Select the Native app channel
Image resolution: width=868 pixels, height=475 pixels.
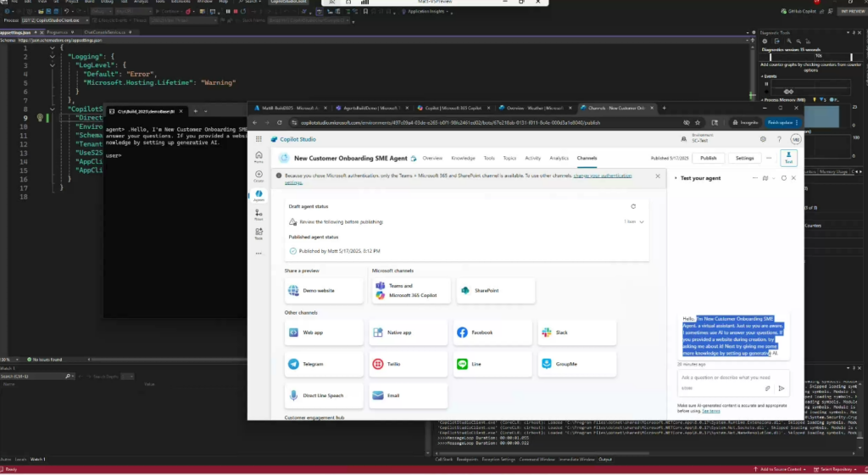(x=408, y=332)
